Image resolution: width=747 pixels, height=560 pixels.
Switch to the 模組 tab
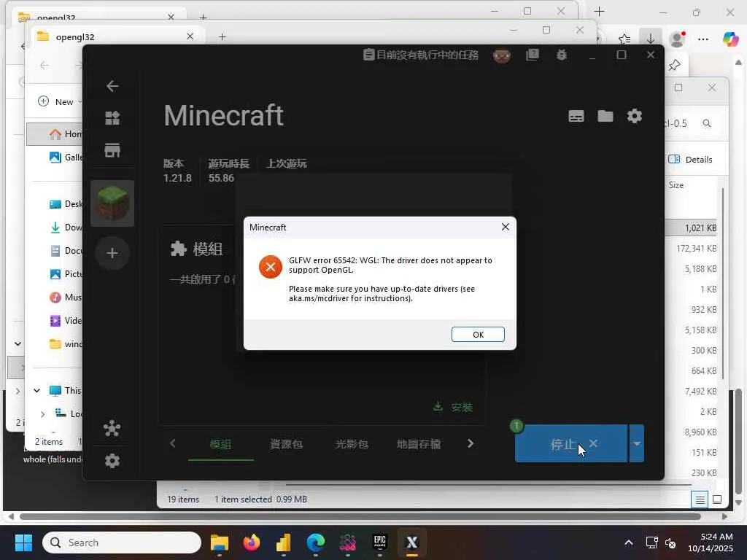pos(220,444)
